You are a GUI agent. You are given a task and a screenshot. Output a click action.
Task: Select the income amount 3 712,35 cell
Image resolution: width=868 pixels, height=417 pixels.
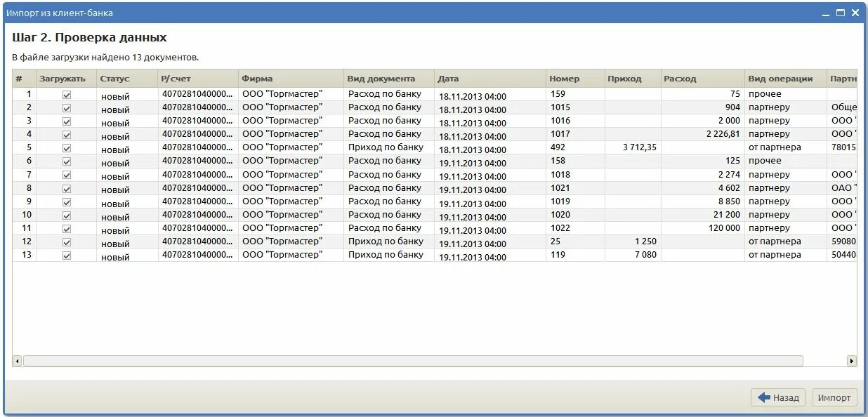point(633,148)
